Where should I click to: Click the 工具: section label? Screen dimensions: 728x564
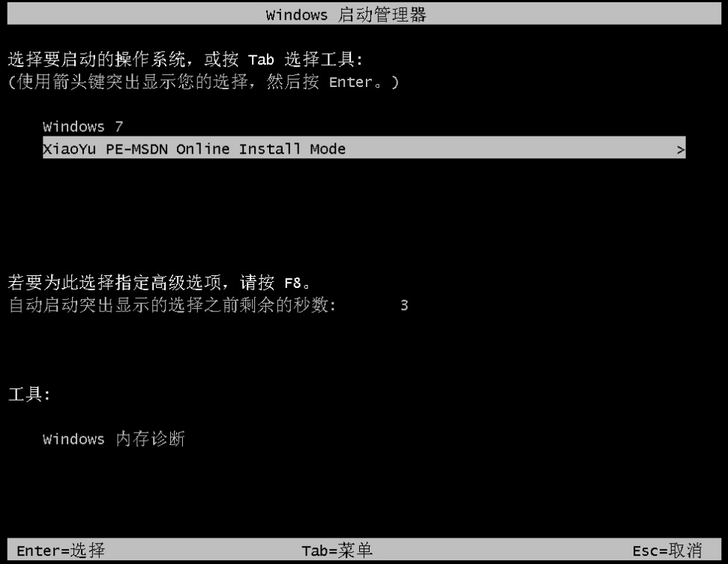tap(29, 394)
